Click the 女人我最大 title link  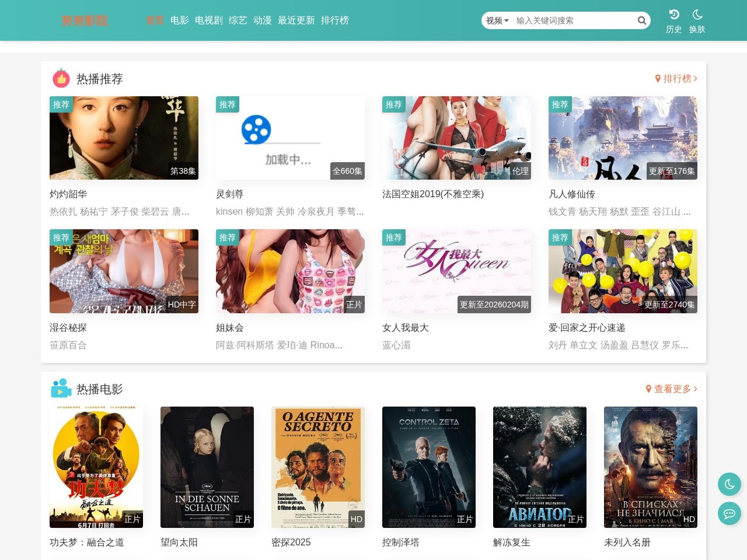[x=406, y=328]
